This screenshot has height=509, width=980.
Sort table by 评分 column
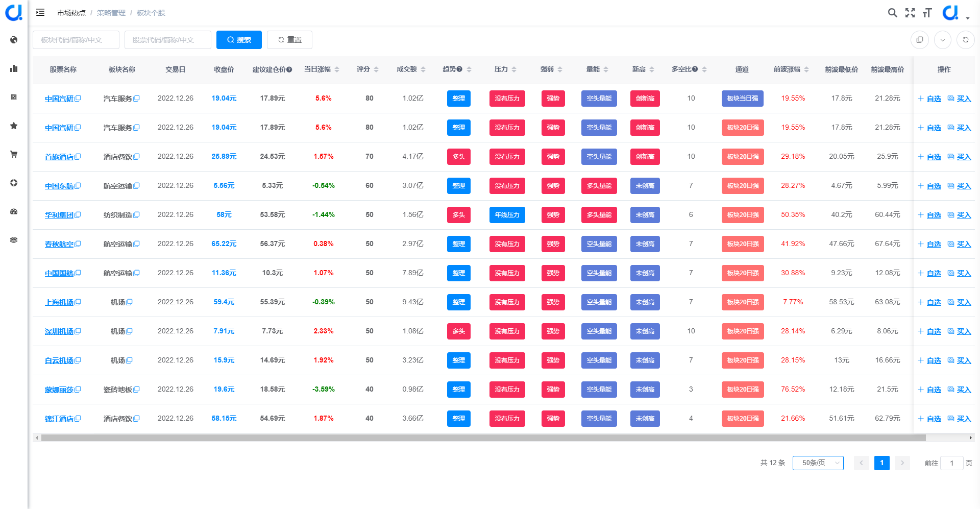click(376, 69)
